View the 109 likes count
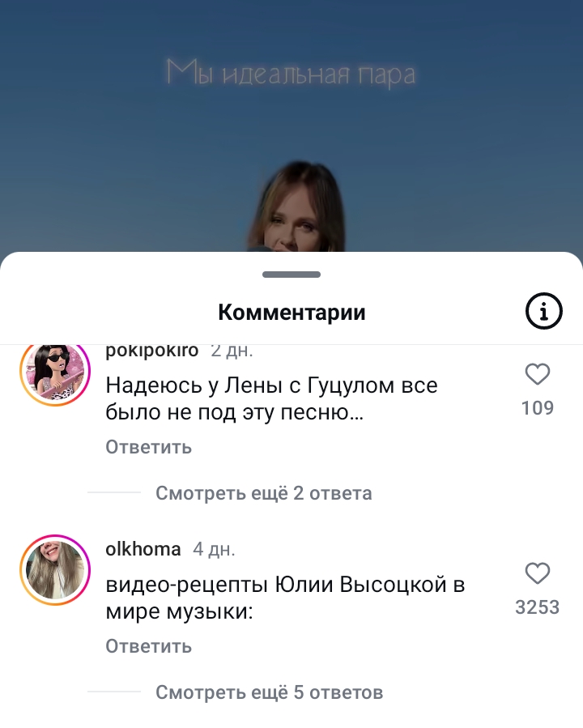This screenshot has width=583, height=728. coord(538,408)
